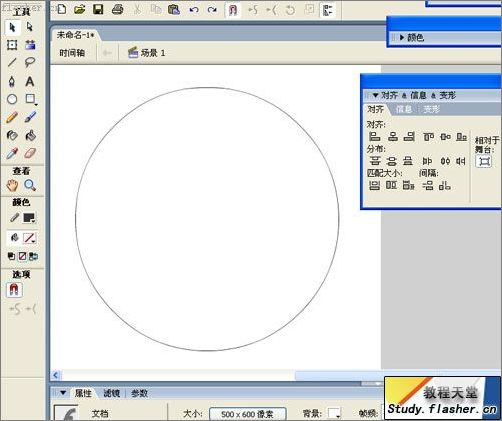Select the Zoom magnifier tool
This screenshot has height=421, width=502.
[30, 185]
